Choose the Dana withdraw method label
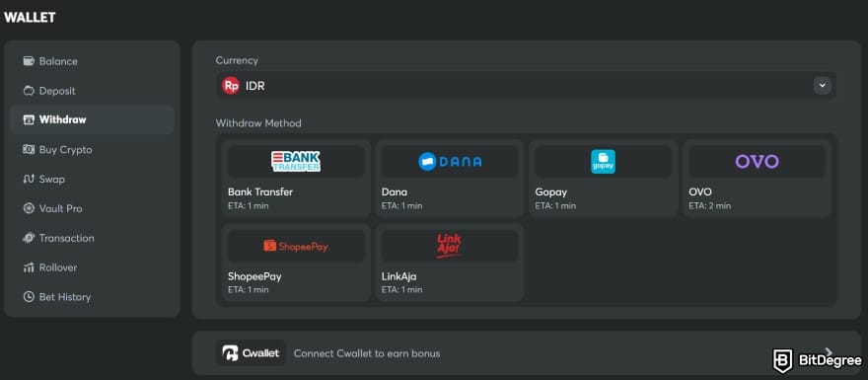 tap(395, 192)
